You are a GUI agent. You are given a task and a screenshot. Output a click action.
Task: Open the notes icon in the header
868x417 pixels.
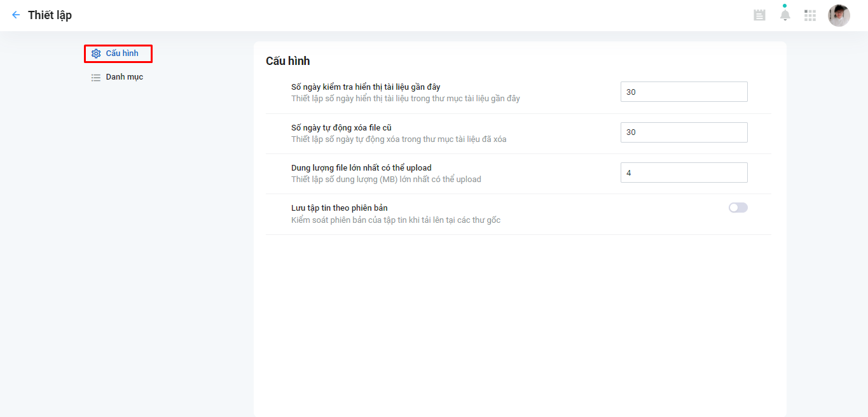click(759, 15)
